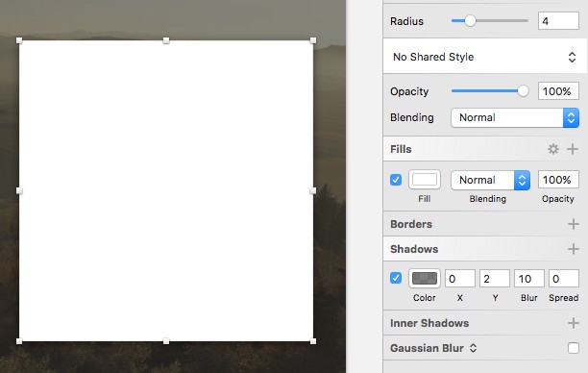This screenshot has height=373, width=588.
Task: Uncheck the fill enable checkbox
Action: pyautogui.click(x=396, y=180)
